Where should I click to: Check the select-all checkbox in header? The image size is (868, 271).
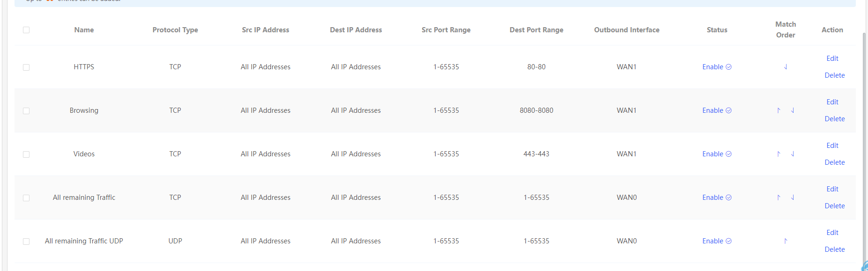coord(26,30)
